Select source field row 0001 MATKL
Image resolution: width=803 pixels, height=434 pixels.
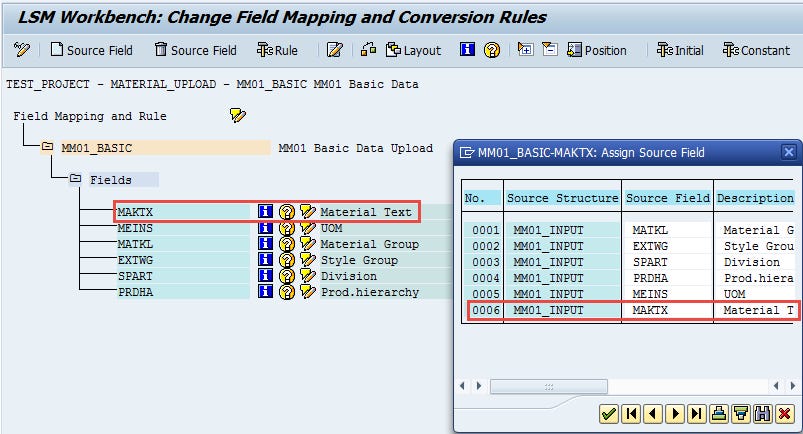point(629,230)
